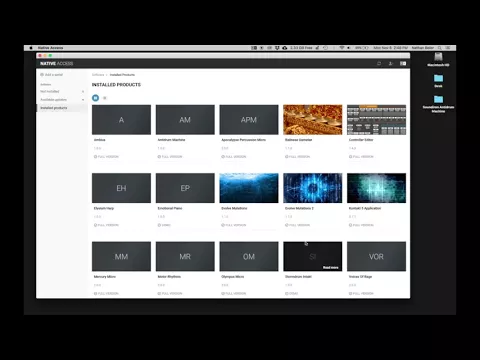
Task: Expand the Not installed arrow
Action: pyautogui.click(x=83, y=91)
